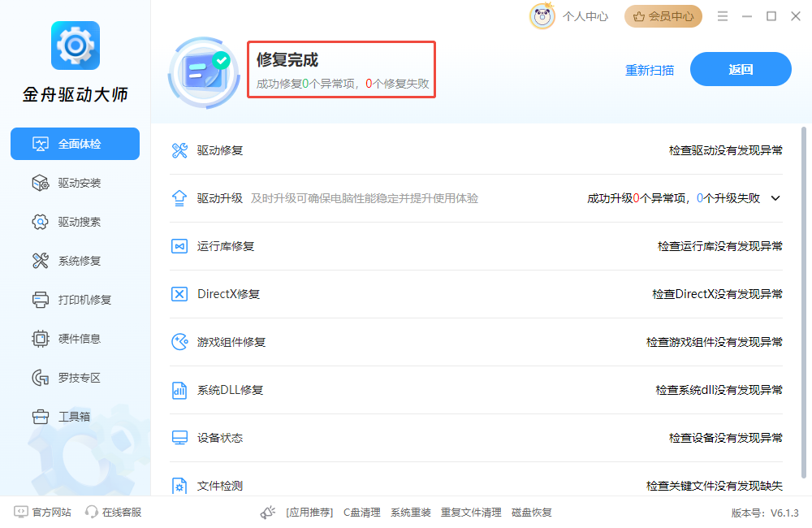This screenshot has height=528, width=812.
Task: Open the 会员中心 button
Action: [x=663, y=16]
